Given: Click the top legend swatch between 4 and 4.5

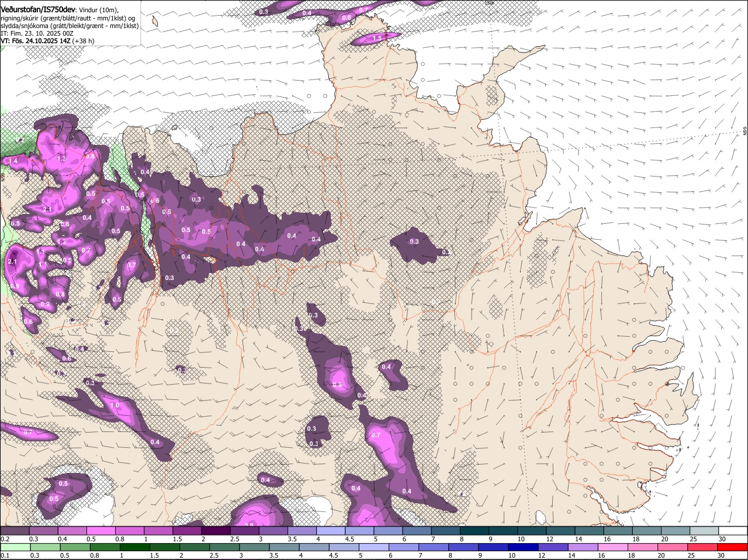Looking at the screenshot, I should (331, 531).
